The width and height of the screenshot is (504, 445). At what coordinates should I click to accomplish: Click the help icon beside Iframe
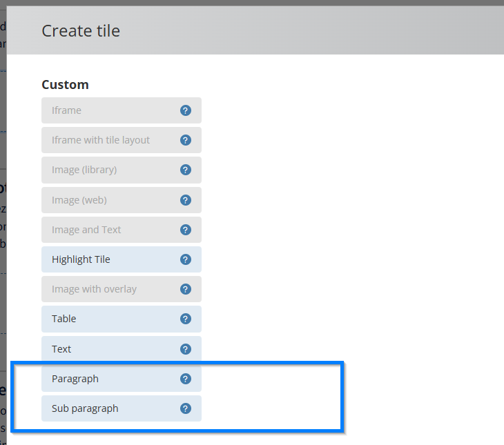click(x=185, y=110)
